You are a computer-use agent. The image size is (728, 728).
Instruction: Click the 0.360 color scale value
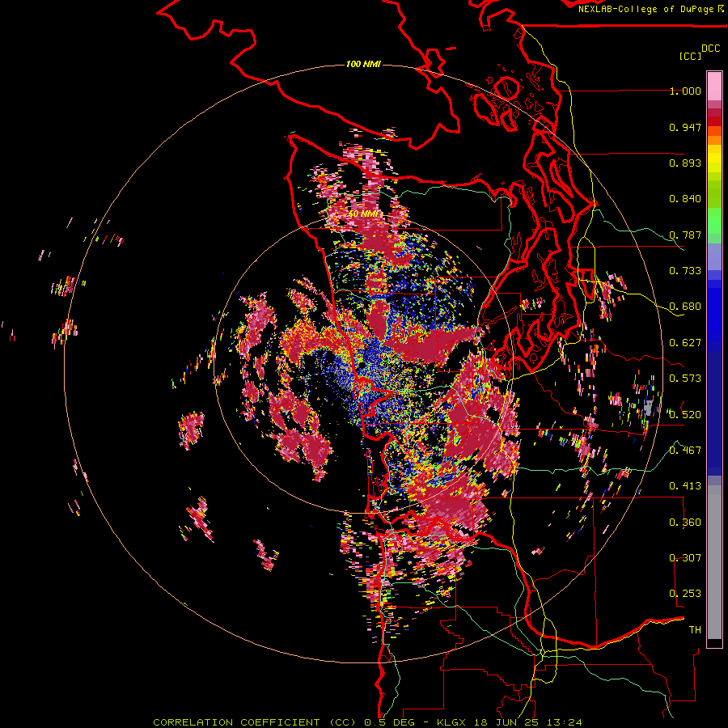tap(685, 522)
